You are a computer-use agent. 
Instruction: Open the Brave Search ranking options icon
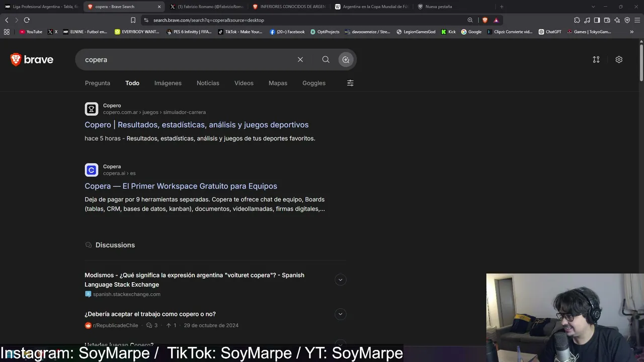click(596, 59)
